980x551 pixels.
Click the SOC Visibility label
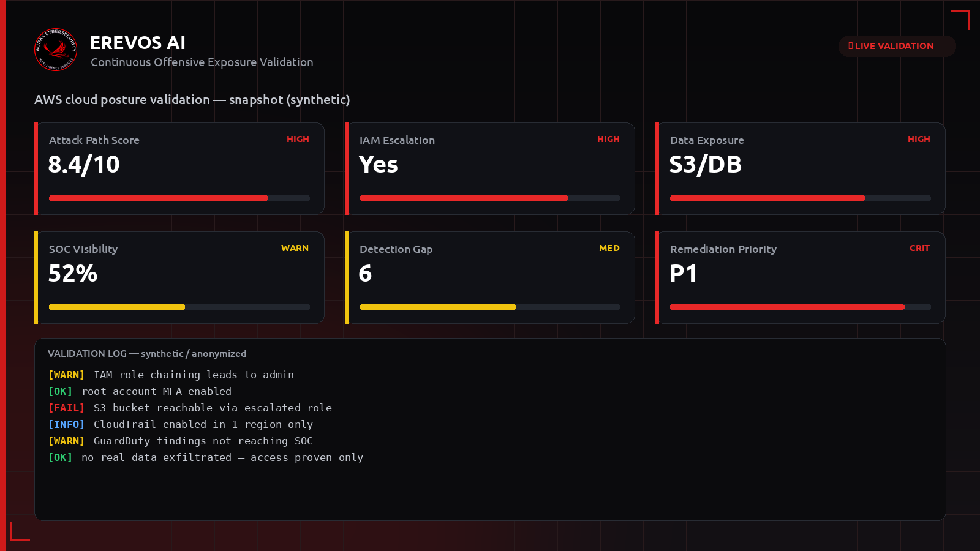[x=83, y=249]
